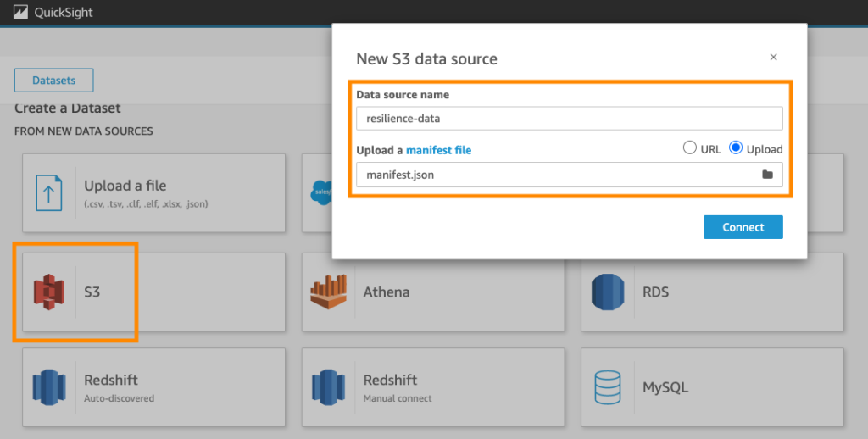Screen dimensions: 868x439
Task: Close the New S3 data source dialog
Action: pos(773,57)
